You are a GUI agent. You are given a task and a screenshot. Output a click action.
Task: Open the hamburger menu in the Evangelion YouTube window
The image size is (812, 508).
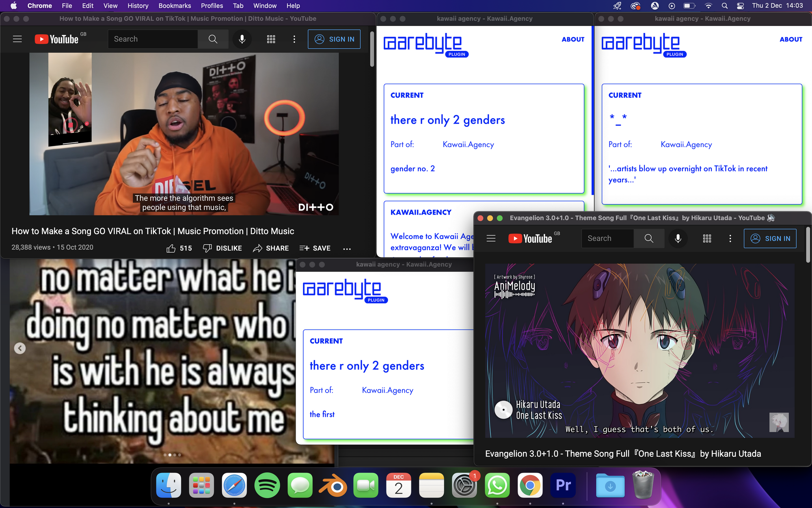click(491, 239)
